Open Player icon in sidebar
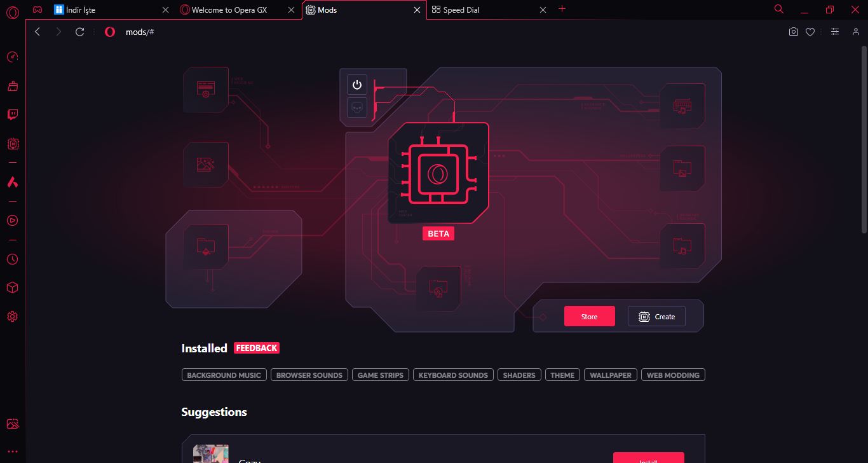The image size is (868, 463). point(12,221)
